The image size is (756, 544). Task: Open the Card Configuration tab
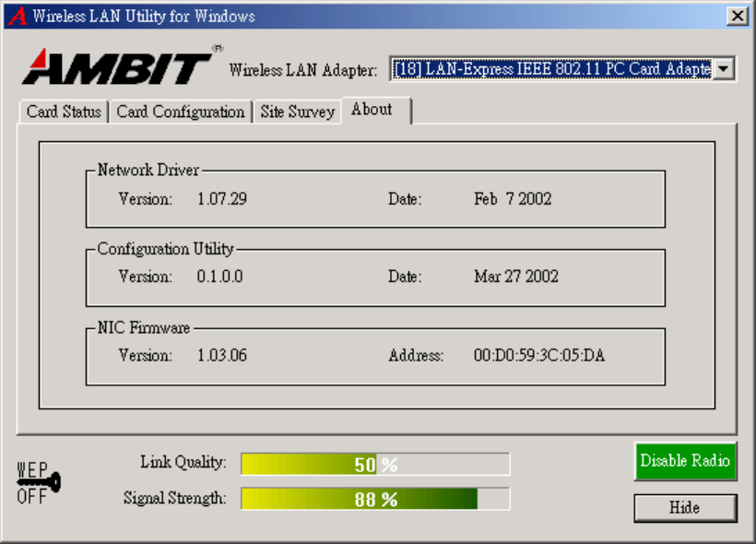click(x=181, y=112)
